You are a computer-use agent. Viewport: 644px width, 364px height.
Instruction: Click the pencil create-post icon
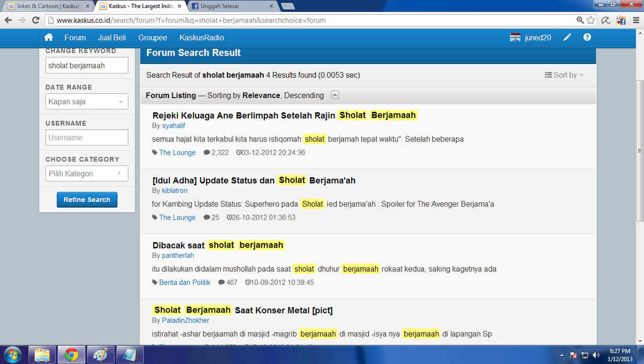click(567, 37)
